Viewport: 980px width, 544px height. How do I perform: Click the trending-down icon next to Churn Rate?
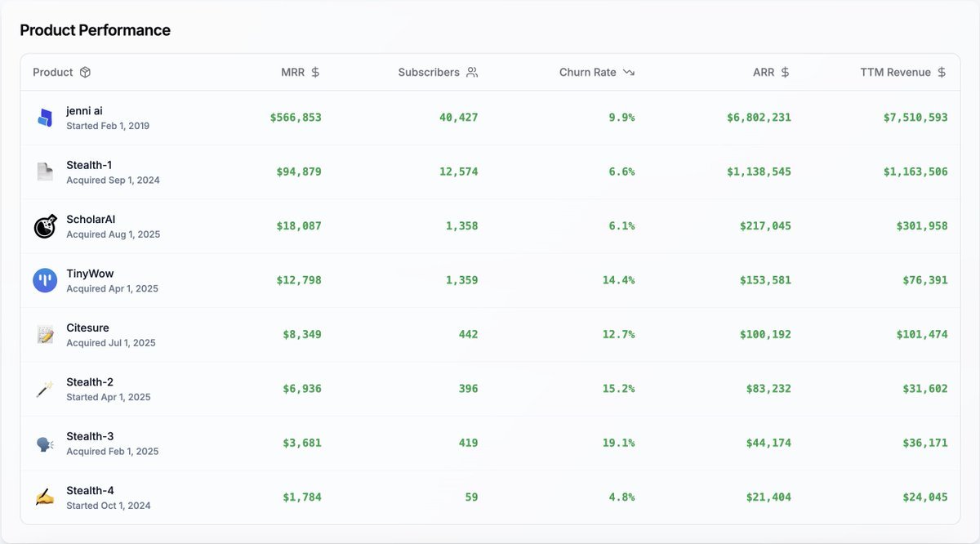pyautogui.click(x=629, y=73)
